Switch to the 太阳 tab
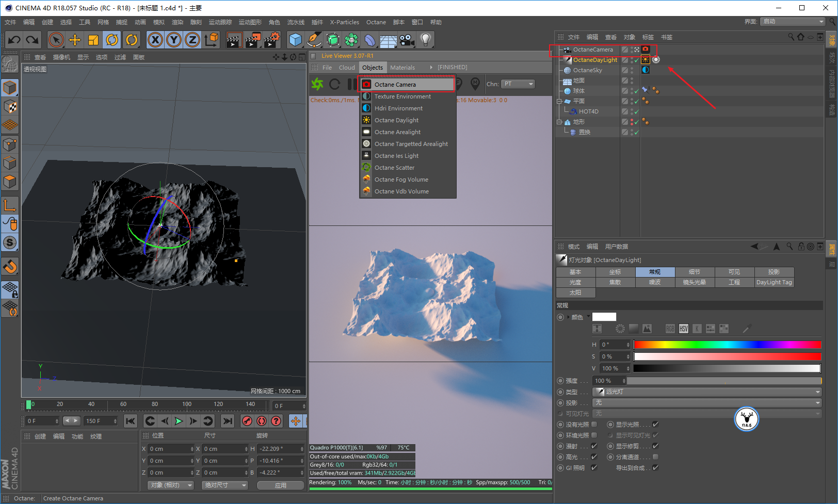The height and width of the screenshot is (504, 838). coord(575,292)
